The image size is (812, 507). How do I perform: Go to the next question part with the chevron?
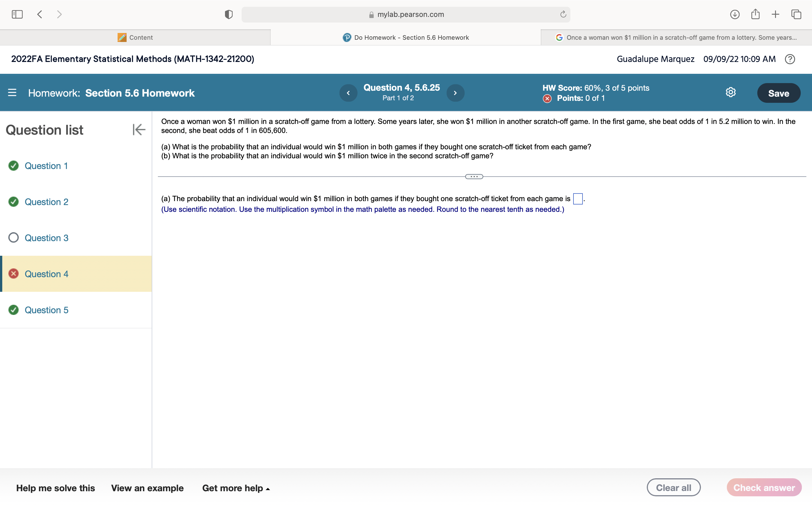click(x=455, y=93)
